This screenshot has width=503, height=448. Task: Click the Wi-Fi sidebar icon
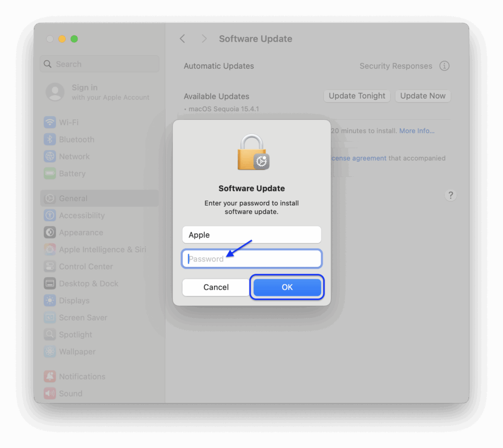(50, 122)
